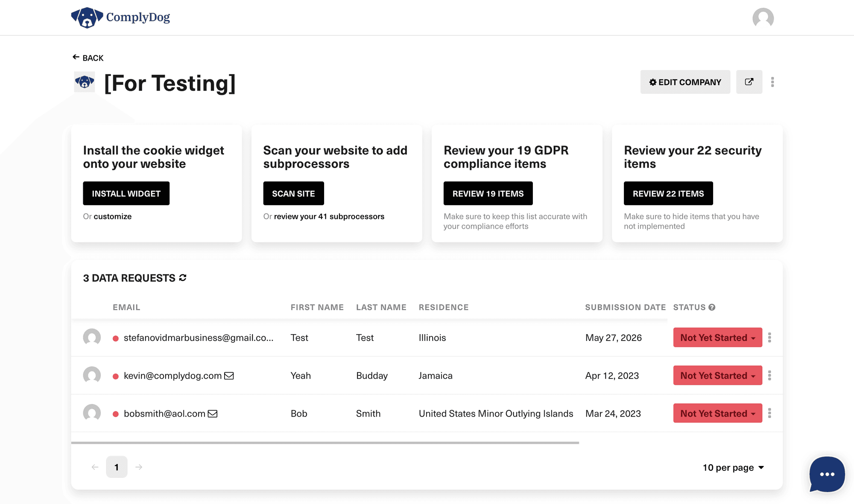This screenshot has width=854, height=504.
Task: Open the row options menu for Yeah Budday request
Action: (x=769, y=376)
